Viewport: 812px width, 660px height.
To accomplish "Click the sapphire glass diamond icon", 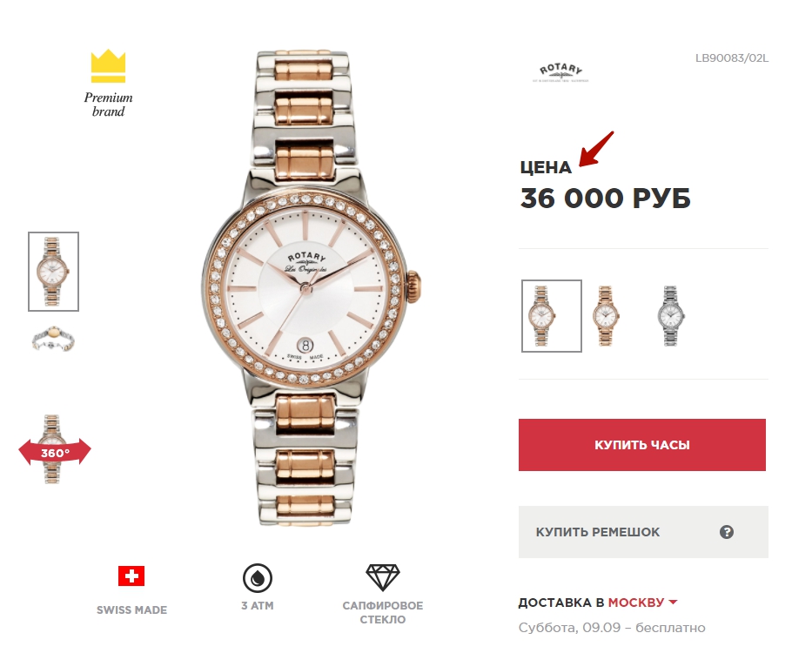I will [383, 577].
